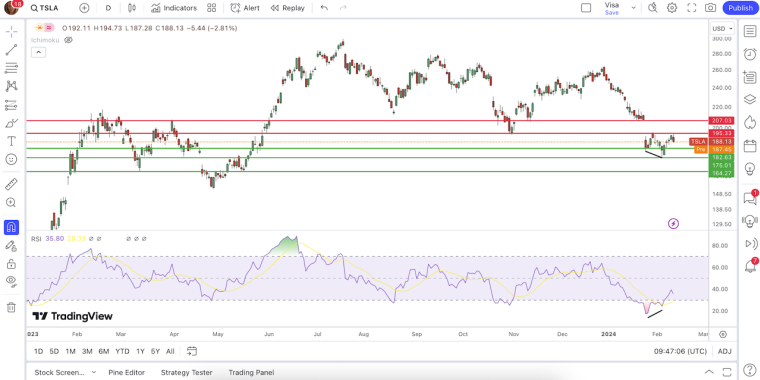The image size is (760, 380).
Task: Create an Alert from top toolbar
Action: pyautogui.click(x=245, y=8)
